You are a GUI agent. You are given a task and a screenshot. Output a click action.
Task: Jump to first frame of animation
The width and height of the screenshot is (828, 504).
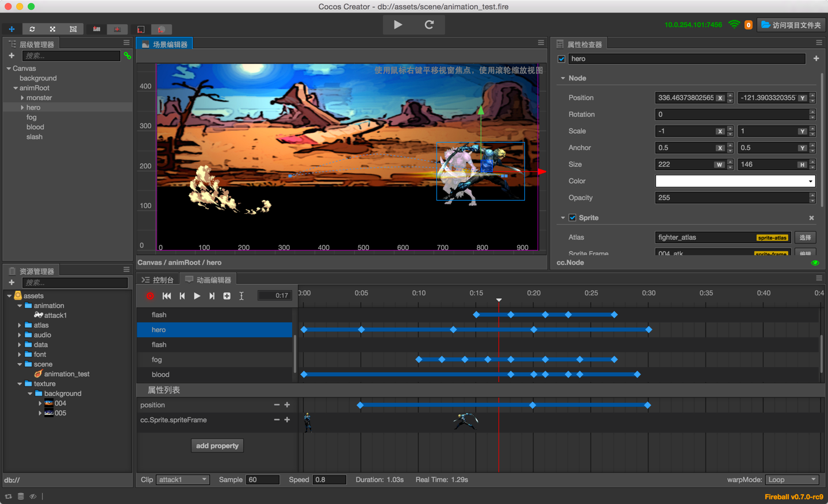tap(167, 296)
